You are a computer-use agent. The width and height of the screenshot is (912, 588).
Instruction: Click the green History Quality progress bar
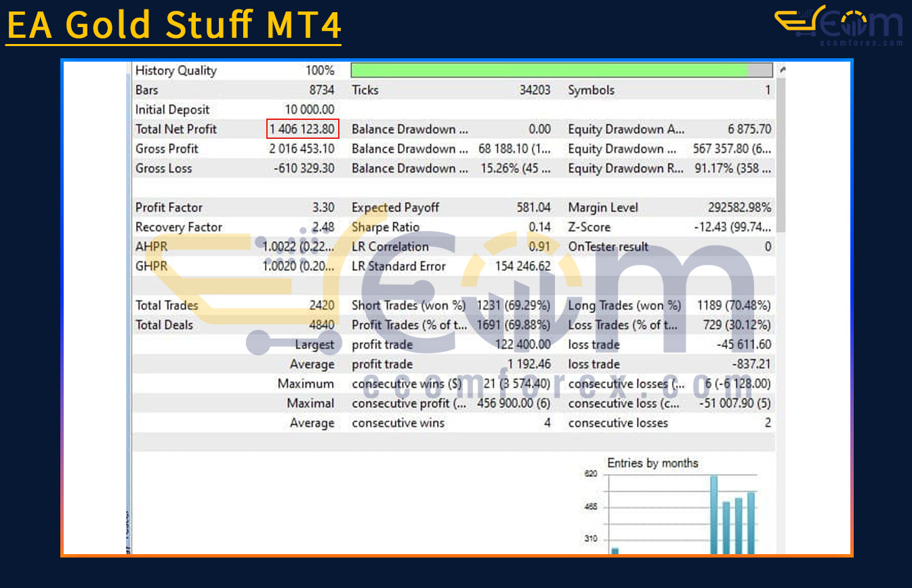pyautogui.click(x=549, y=70)
